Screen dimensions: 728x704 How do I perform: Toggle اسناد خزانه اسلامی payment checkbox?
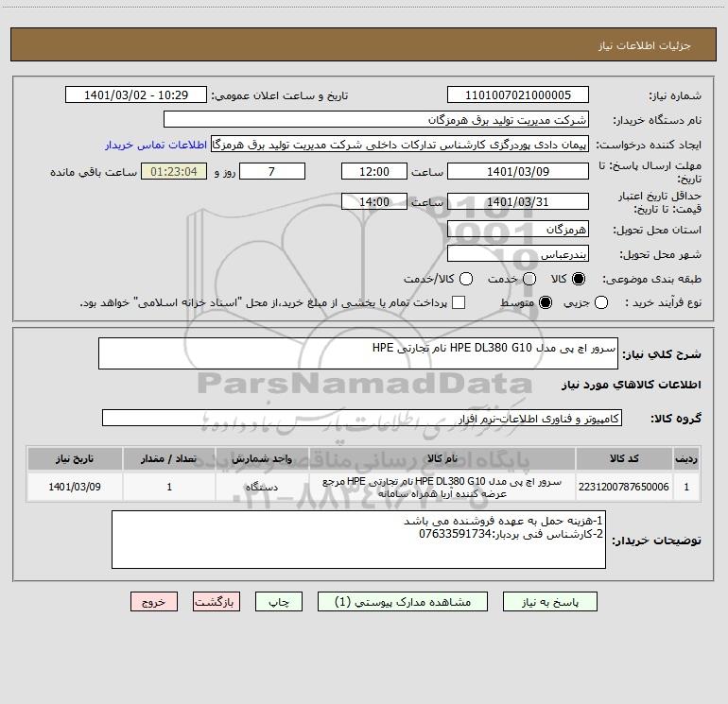point(459,302)
